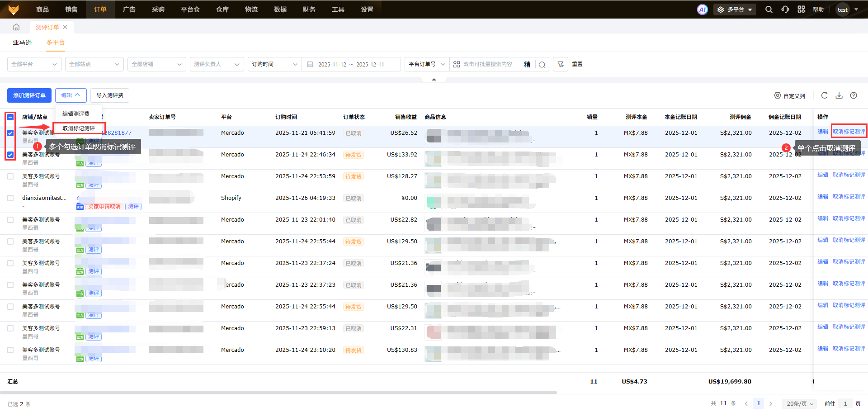Expand the 全部平台 dropdown
The width and height of the screenshot is (868, 412).
(x=34, y=64)
